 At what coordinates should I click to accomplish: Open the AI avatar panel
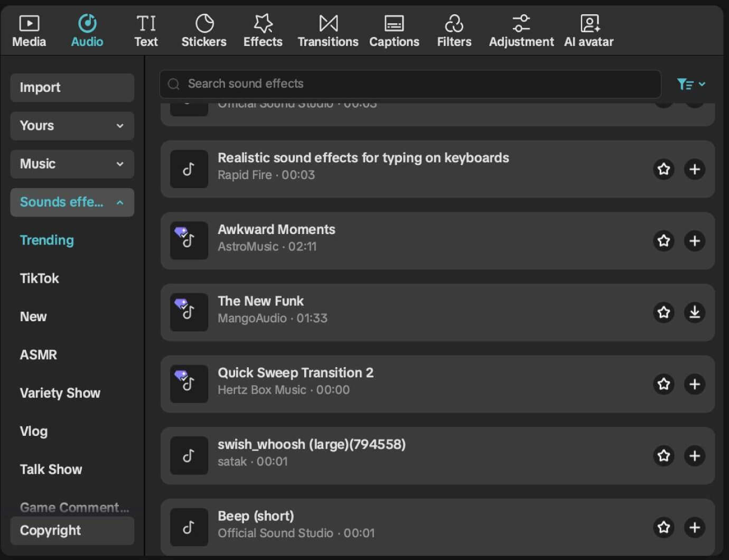(588, 31)
